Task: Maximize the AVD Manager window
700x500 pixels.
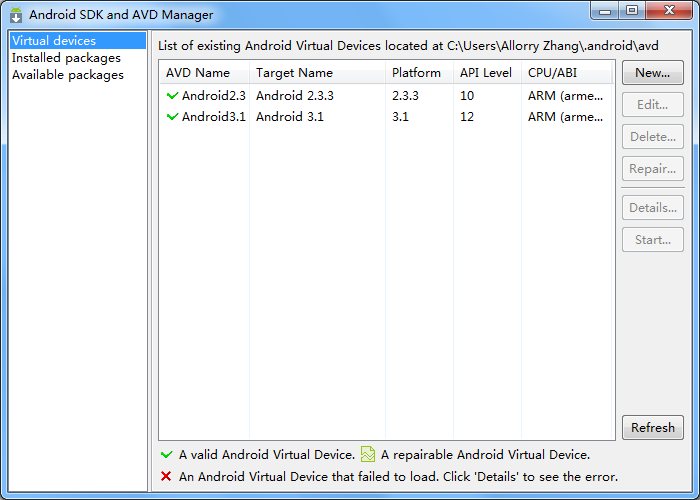Action: click(632, 11)
